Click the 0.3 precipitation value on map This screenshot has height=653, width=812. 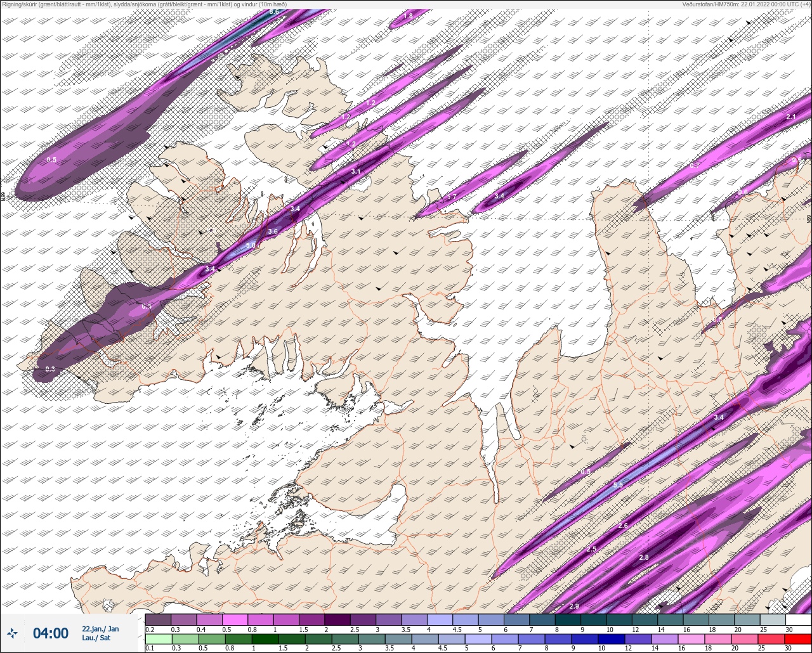50,369
